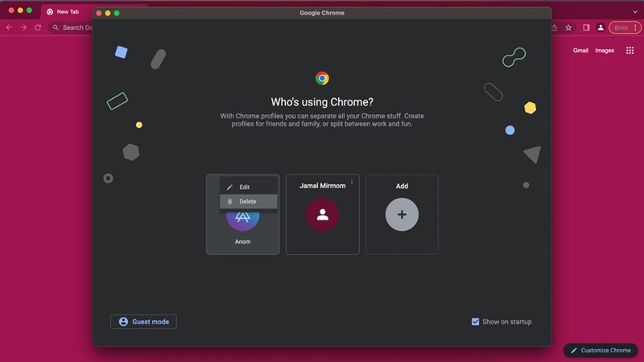The width and height of the screenshot is (644, 362).
Task: Click the plus button to add a profile
Action: [x=402, y=214]
